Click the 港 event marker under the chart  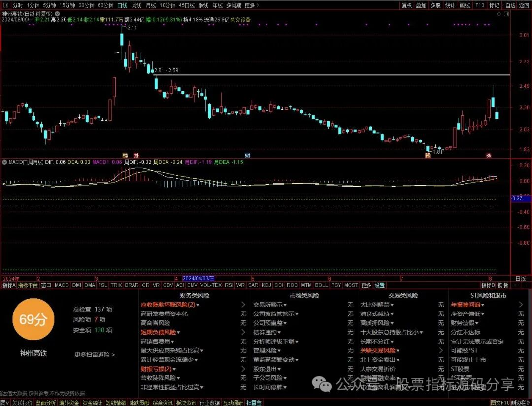(136, 156)
